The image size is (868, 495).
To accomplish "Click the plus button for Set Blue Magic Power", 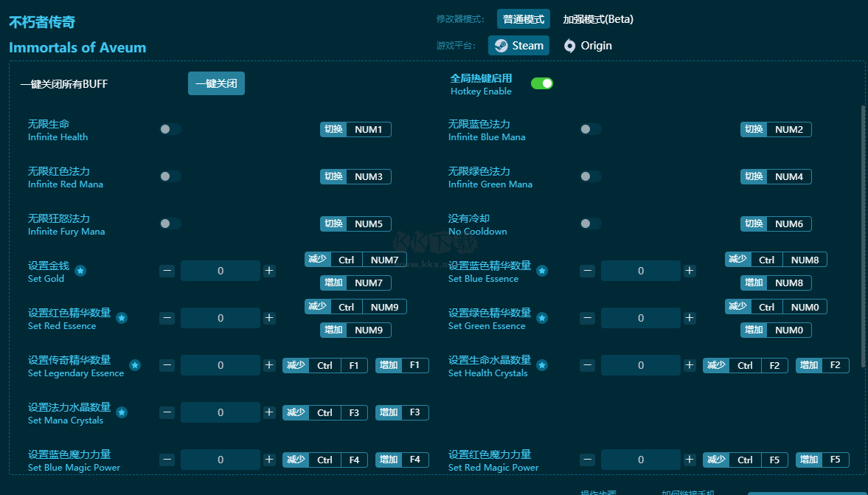I will coord(269,460).
